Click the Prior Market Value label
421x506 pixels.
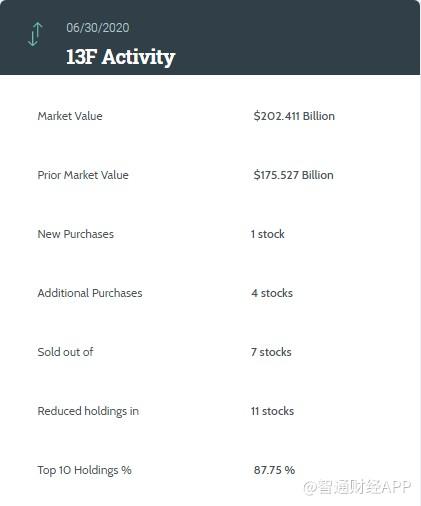83,175
